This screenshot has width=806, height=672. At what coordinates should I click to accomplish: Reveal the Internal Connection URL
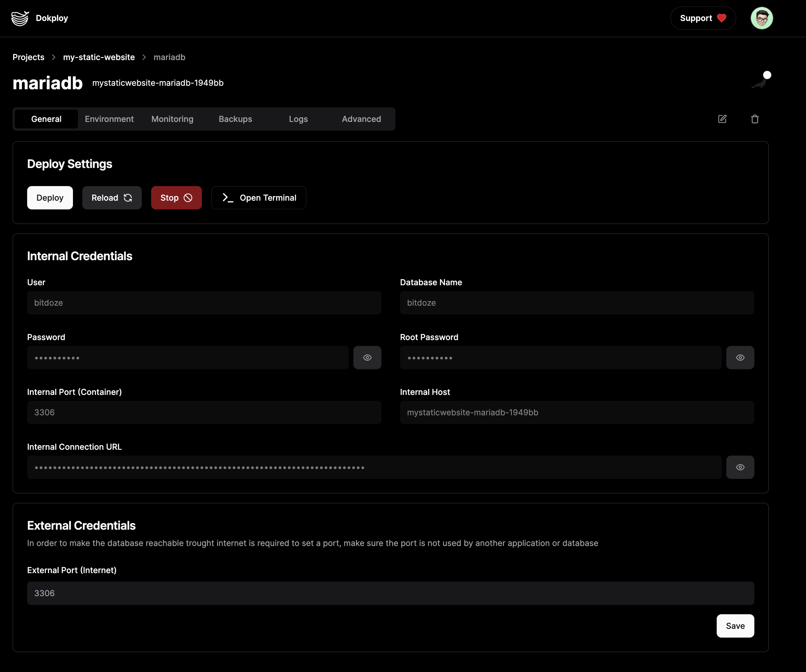pos(740,467)
